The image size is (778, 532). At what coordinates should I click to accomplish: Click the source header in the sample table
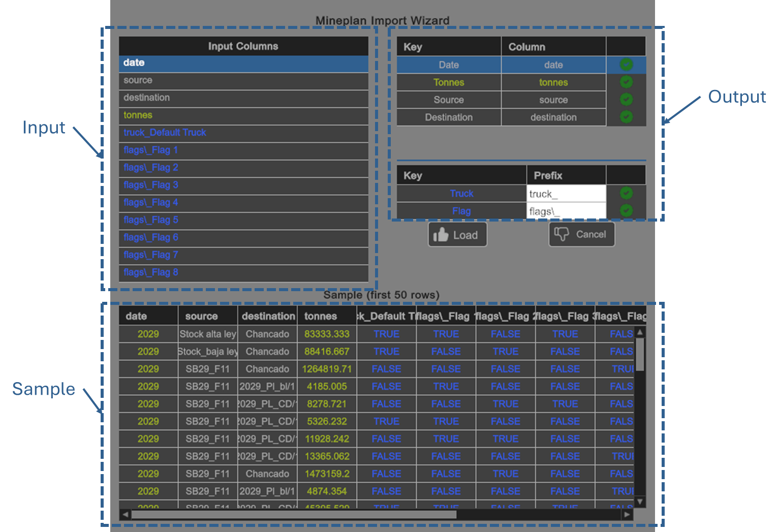click(x=208, y=316)
